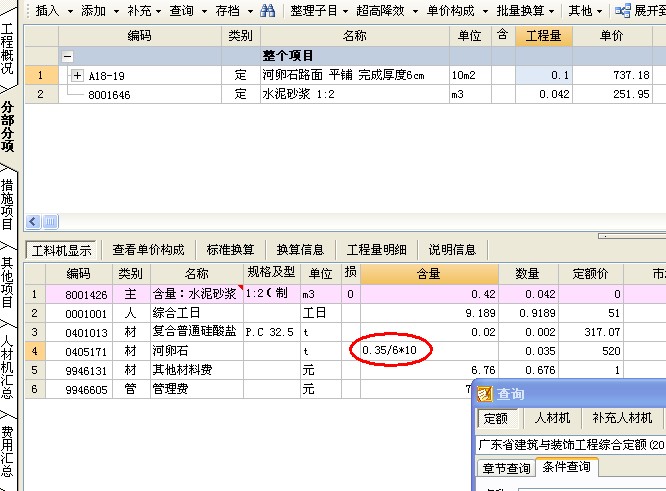Click the 工程量 column header
This screenshot has width=666, height=491.
point(544,36)
